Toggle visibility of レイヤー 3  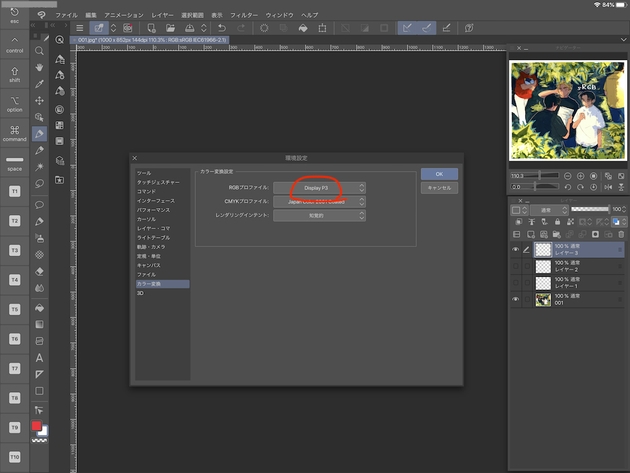515,250
